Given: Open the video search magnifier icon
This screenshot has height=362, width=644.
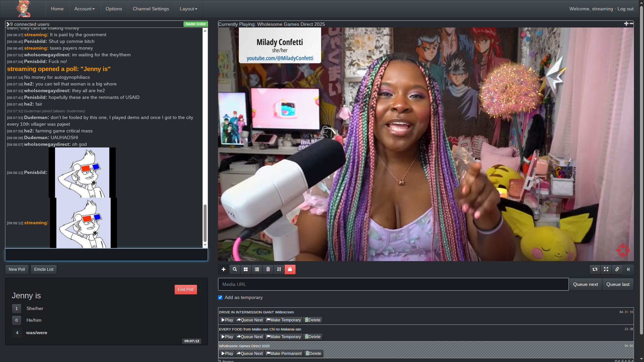Looking at the screenshot, I should (x=235, y=269).
